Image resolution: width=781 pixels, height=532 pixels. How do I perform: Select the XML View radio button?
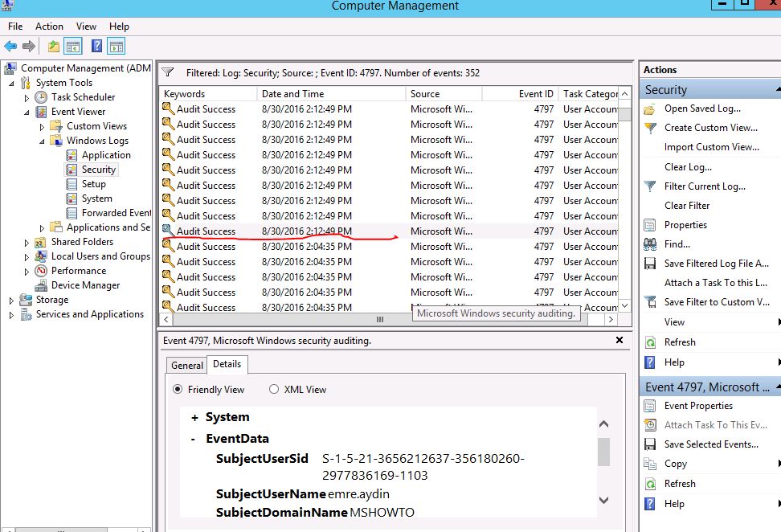point(274,390)
